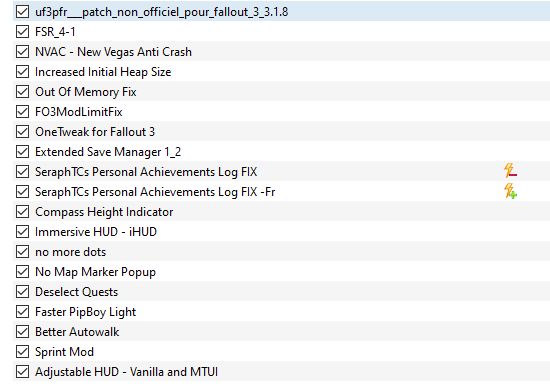Select the uf3pfr patch non officiel row text

(x=161, y=12)
